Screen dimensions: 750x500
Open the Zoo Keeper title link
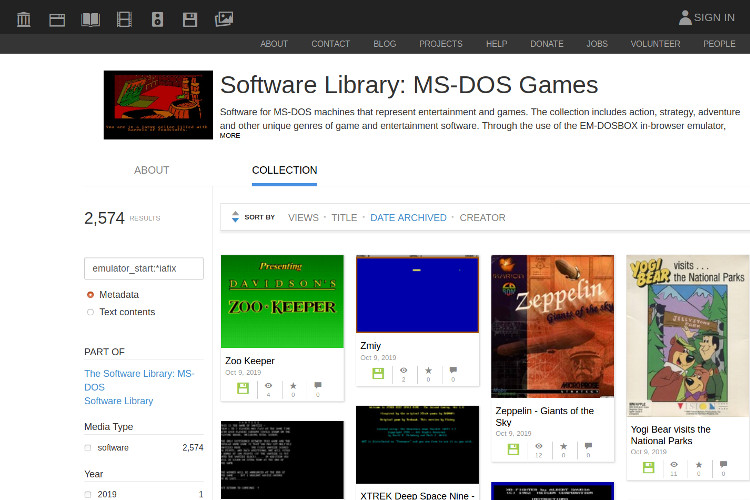(250, 361)
